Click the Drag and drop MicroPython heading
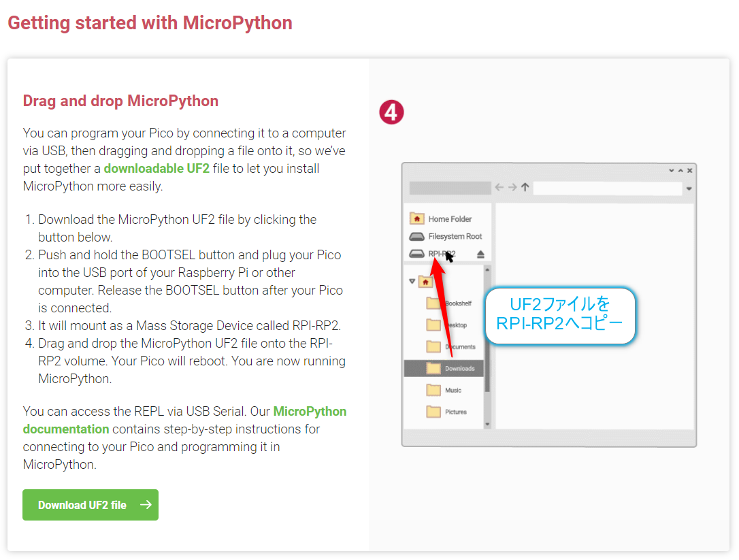 [x=120, y=101]
